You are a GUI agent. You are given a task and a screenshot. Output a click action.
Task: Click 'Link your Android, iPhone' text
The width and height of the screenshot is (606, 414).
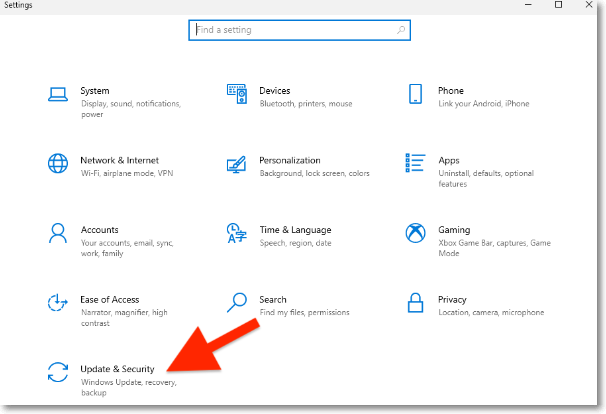(x=484, y=104)
